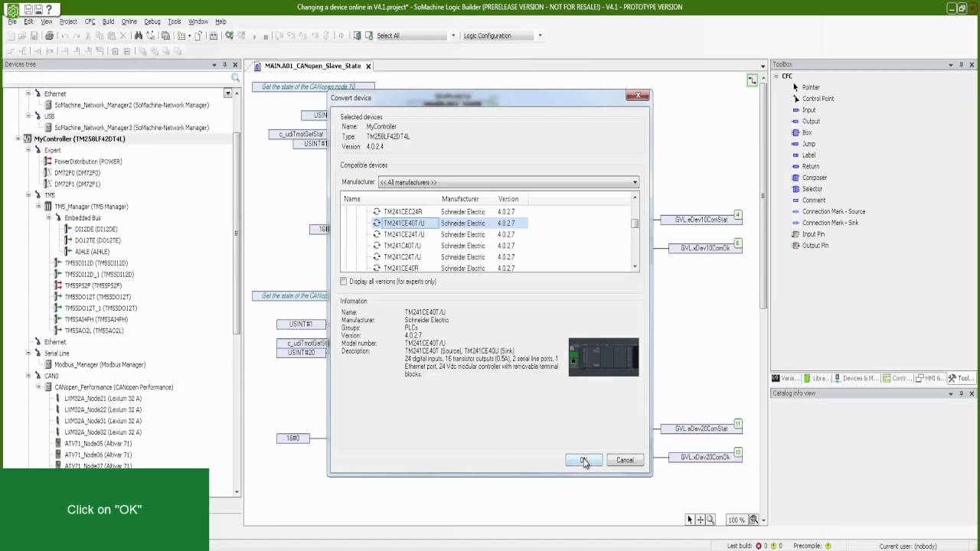980x551 pixels.
Task: Open the Project menu
Action: pyautogui.click(x=68, y=21)
